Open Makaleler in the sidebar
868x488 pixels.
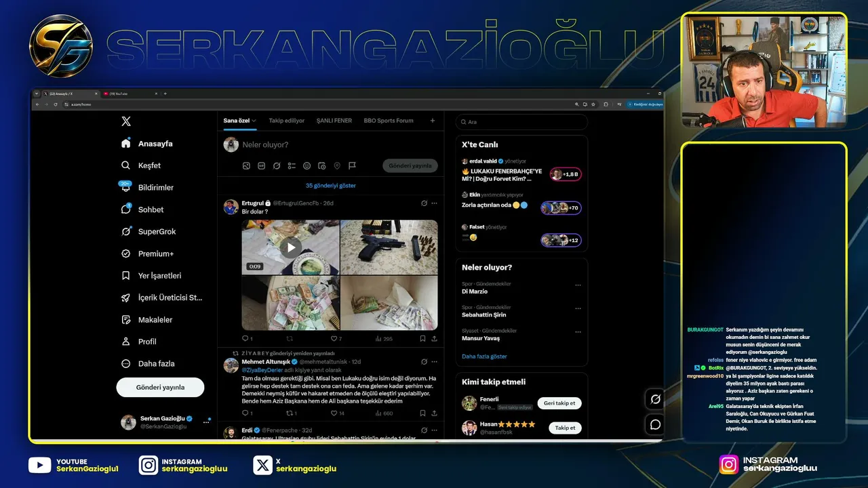click(x=146, y=320)
